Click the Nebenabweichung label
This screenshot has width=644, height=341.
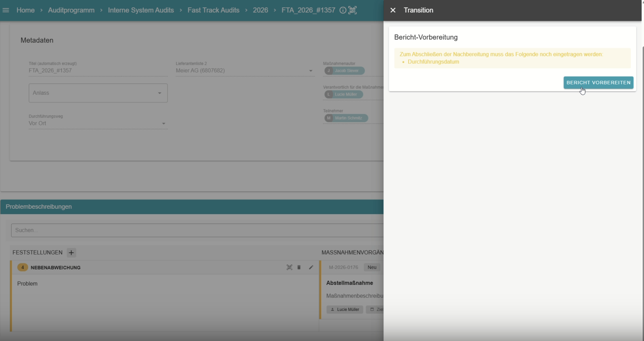point(56,268)
